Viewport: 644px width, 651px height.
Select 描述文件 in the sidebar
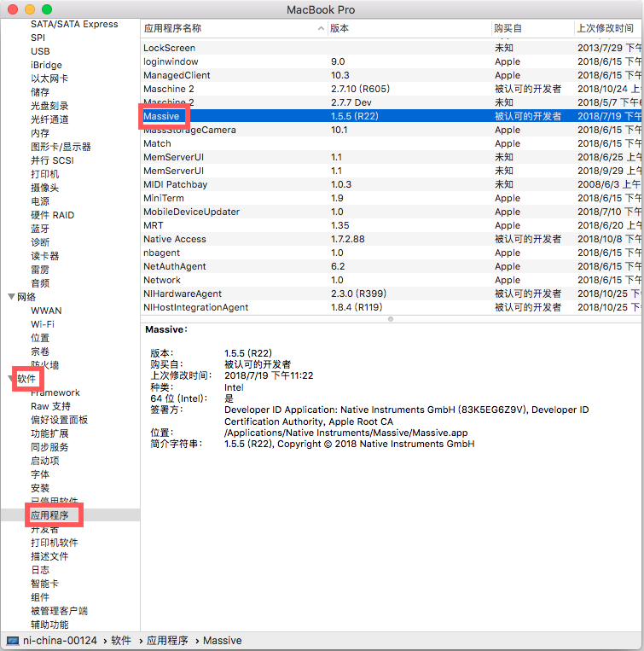(x=49, y=556)
